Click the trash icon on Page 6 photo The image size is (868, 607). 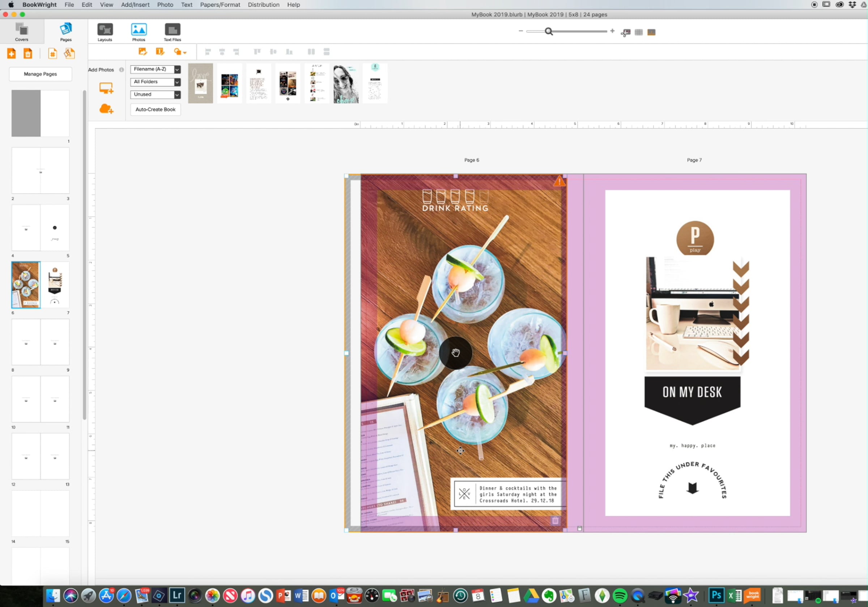click(x=555, y=521)
